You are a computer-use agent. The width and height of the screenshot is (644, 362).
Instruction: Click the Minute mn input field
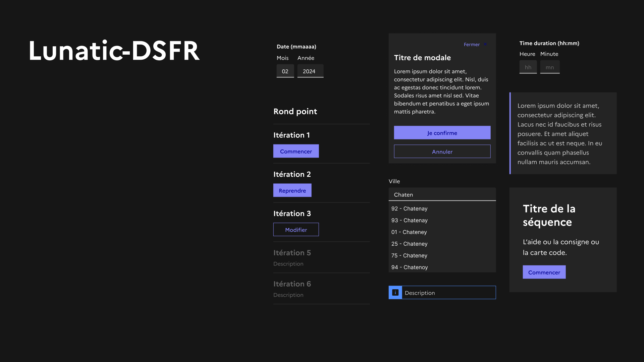[550, 67]
